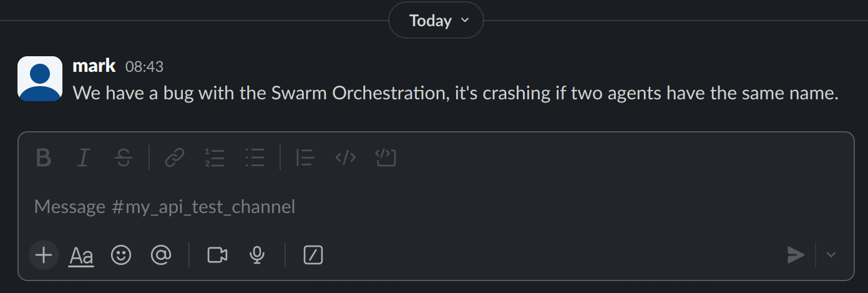Click the Message #my_api_test_channel input field
868x293 pixels.
[x=374, y=207]
